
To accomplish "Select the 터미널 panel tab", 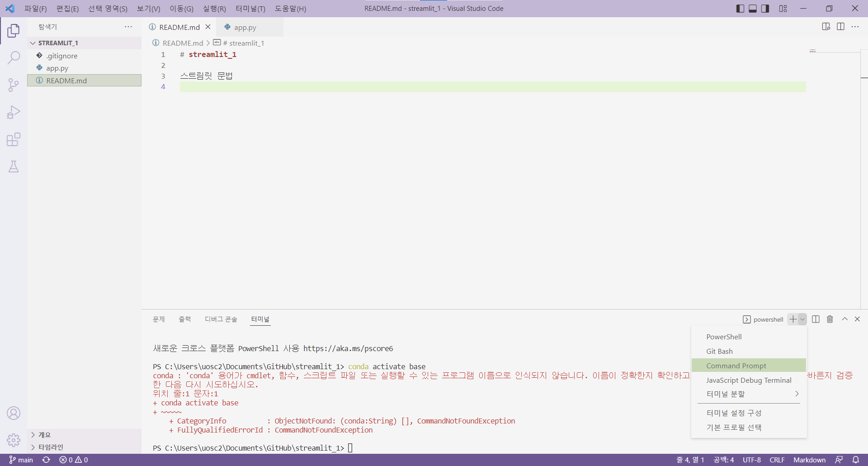I will click(x=260, y=319).
